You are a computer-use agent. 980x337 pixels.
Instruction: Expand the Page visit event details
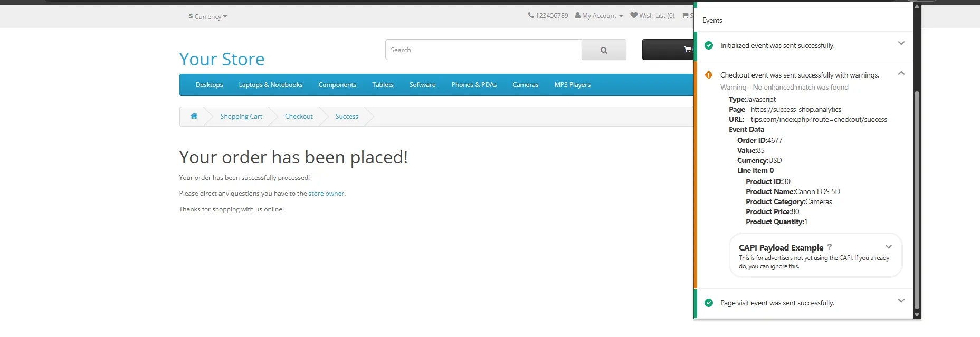901,301
